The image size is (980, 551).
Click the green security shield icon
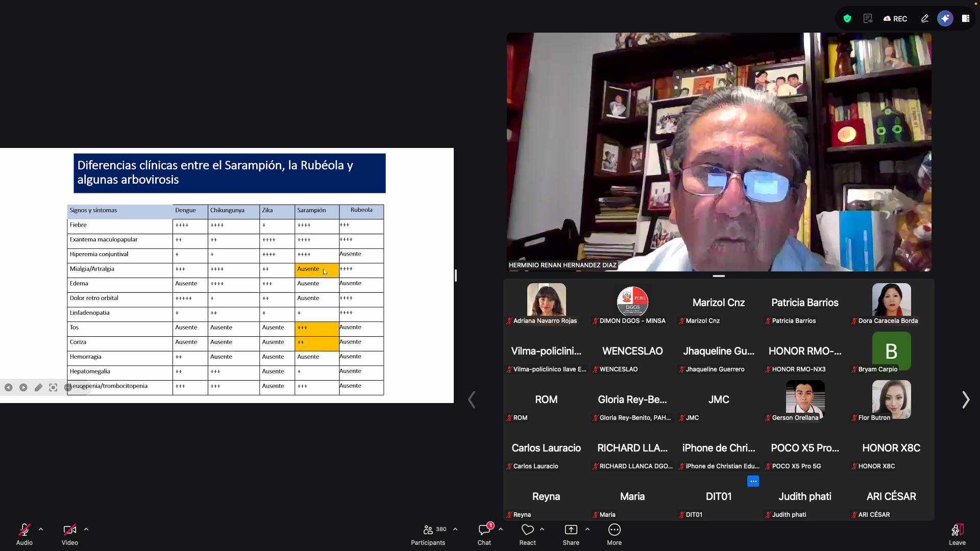click(847, 18)
